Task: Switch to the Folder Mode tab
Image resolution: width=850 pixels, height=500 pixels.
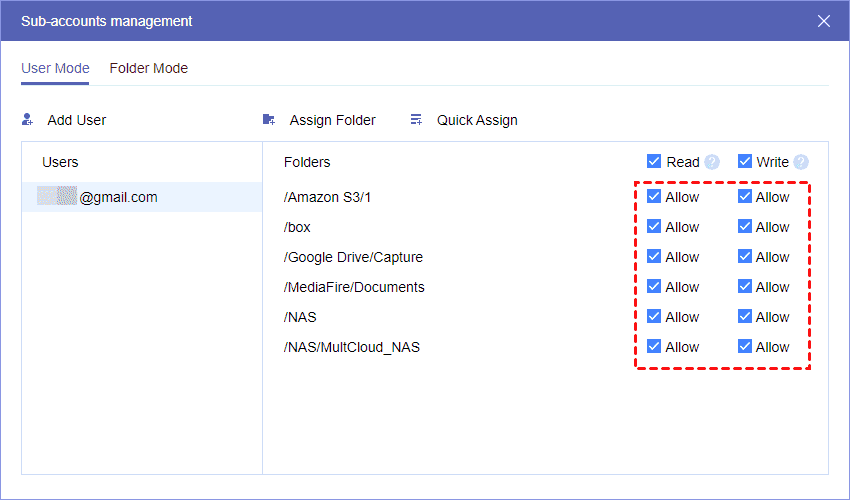Action: (x=149, y=68)
